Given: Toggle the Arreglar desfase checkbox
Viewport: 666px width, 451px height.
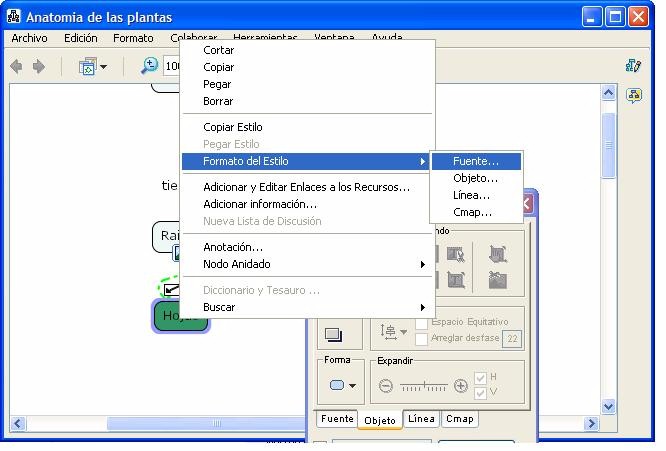Looking at the screenshot, I should pos(422,338).
